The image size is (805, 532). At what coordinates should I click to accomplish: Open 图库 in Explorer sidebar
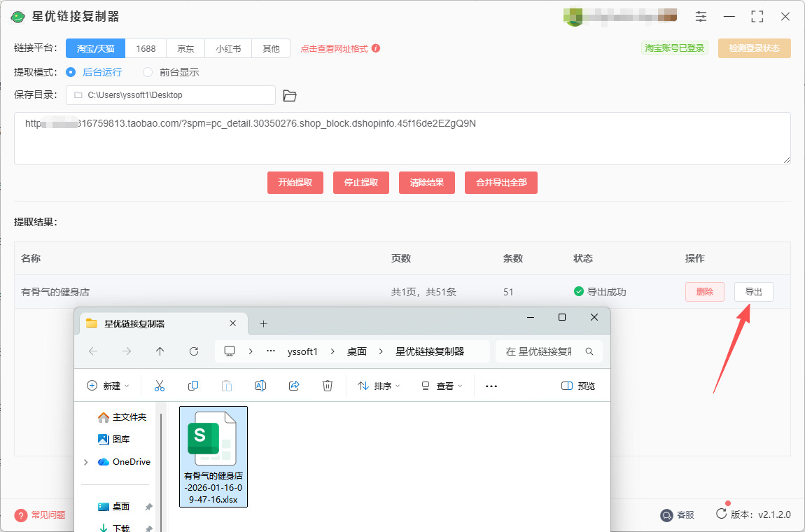pos(114,440)
